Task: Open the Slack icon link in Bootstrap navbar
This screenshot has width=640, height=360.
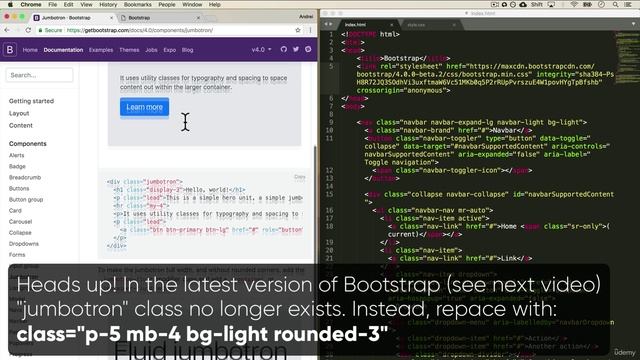Action: (308, 49)
